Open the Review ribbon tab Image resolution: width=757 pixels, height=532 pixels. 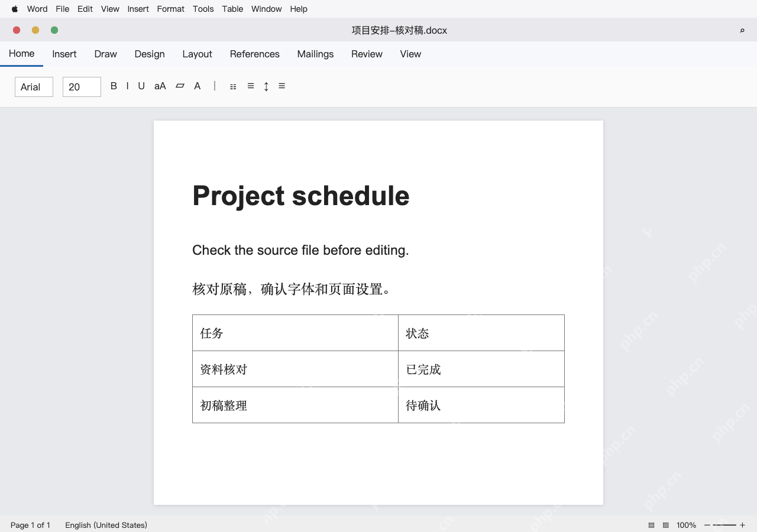367,54
